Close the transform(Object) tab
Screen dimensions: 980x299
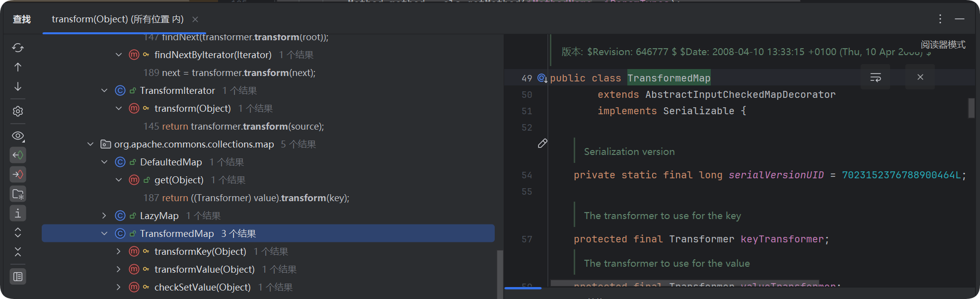pyautogui.click(x=195, y=19)
